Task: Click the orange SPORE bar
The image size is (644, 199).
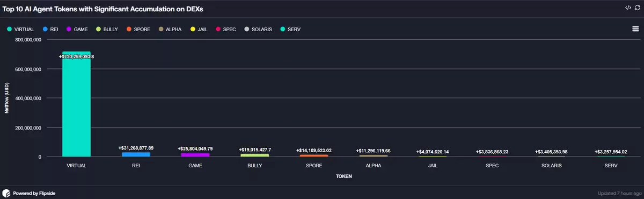Action: pos(314,156)
